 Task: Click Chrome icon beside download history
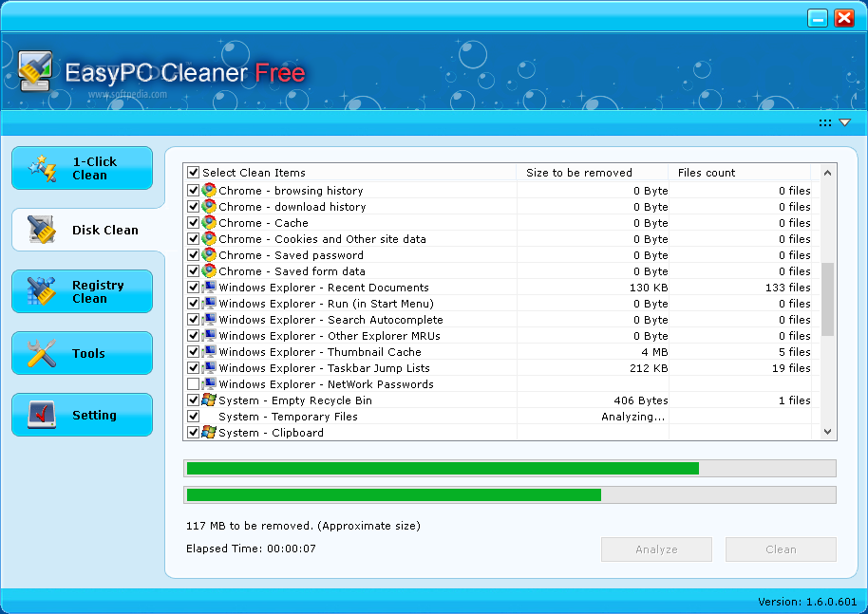(209, 206)
